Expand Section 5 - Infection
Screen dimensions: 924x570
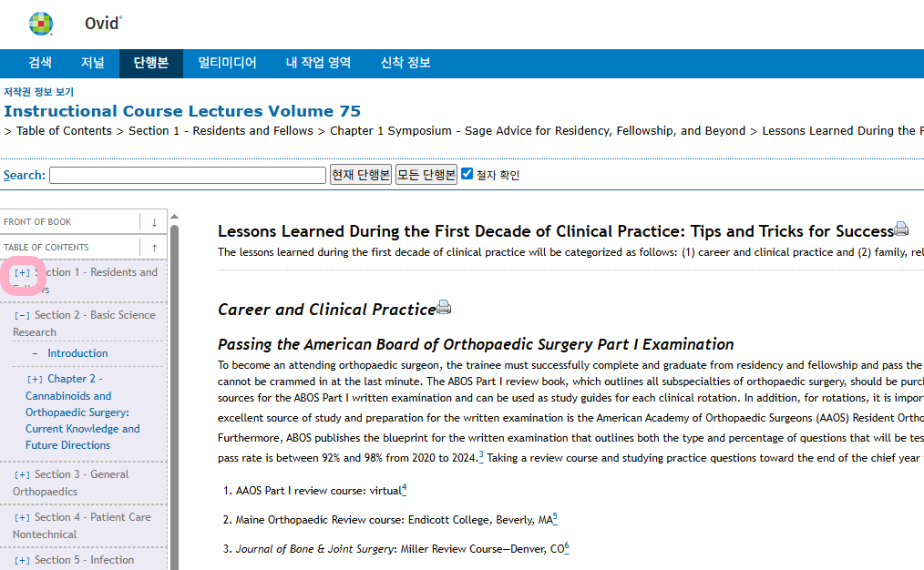23,560
